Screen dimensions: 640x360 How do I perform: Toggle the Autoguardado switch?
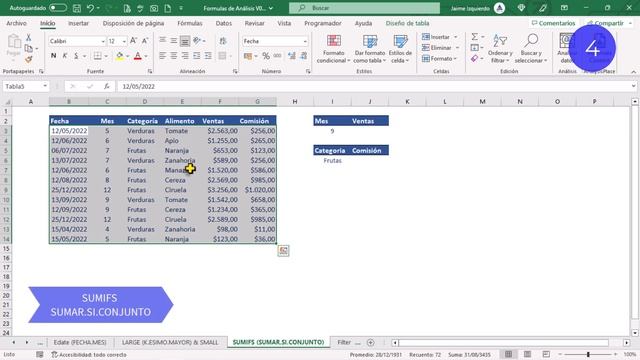[58, 8]
